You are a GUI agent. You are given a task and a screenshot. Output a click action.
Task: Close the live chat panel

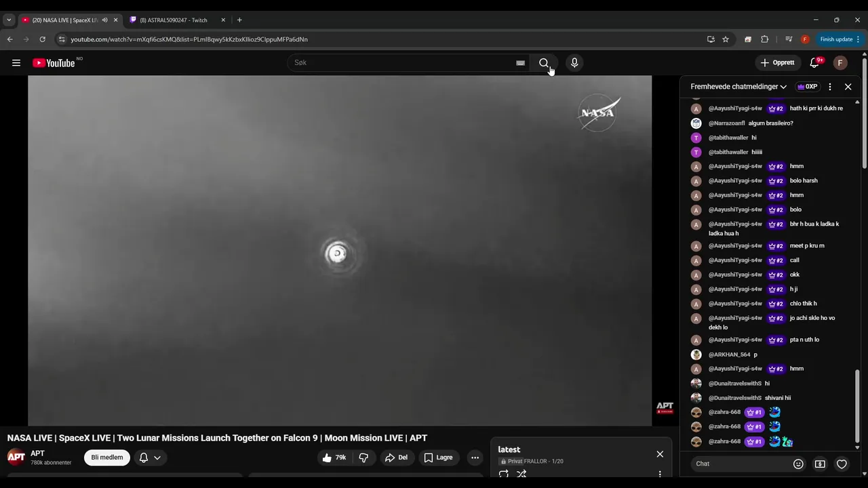click(848, 87)
